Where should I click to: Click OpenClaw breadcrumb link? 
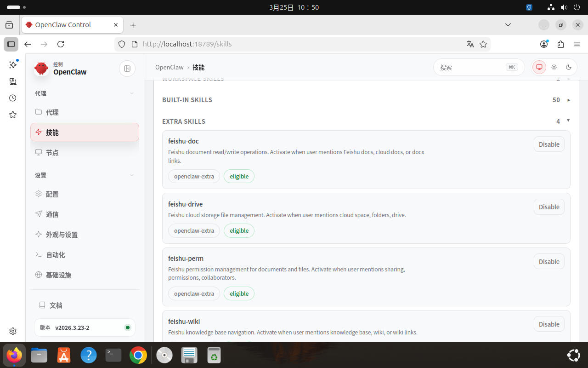[x=170, y=67]
